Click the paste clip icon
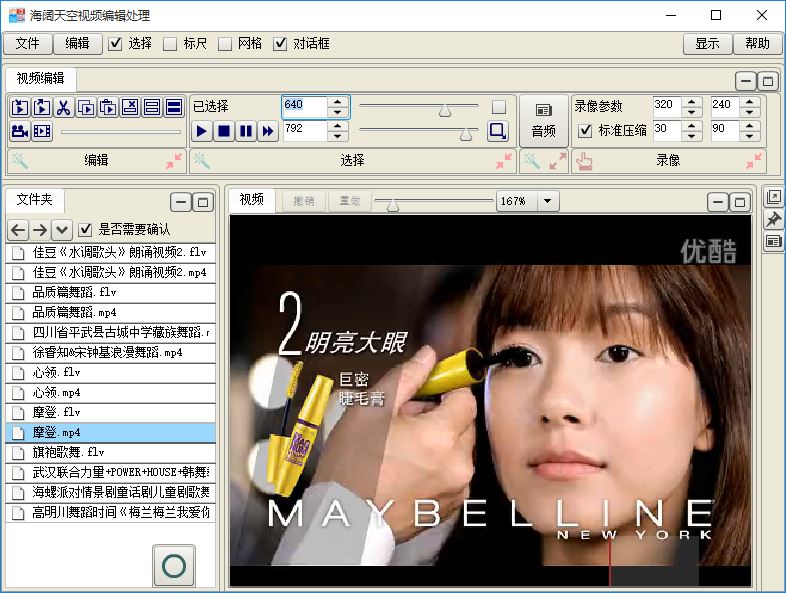Screen dimensions: 786x593 tap(108, 107)
